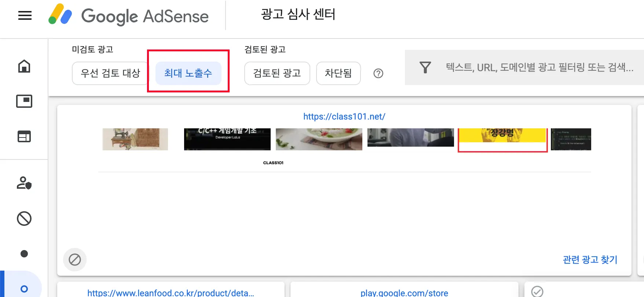The image size is (644, 297).
Task: Select the 차단됨 tab
Action: point(338,73)
